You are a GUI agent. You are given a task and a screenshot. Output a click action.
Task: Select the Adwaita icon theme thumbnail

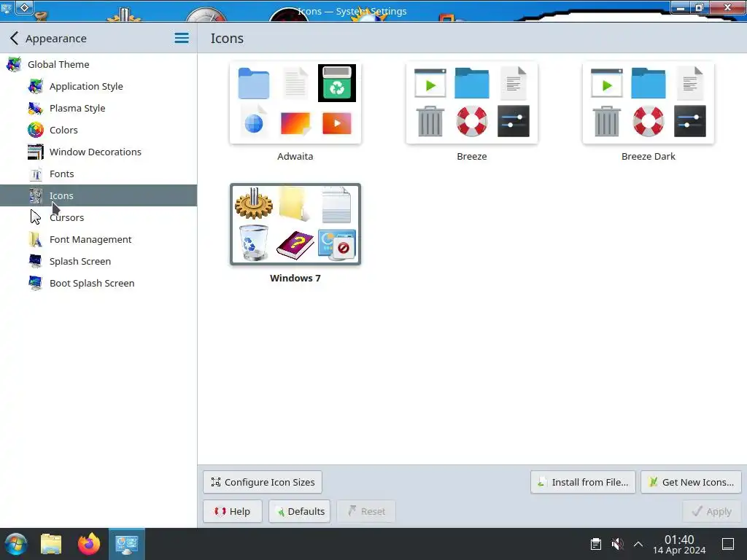(x=295, y=102)
